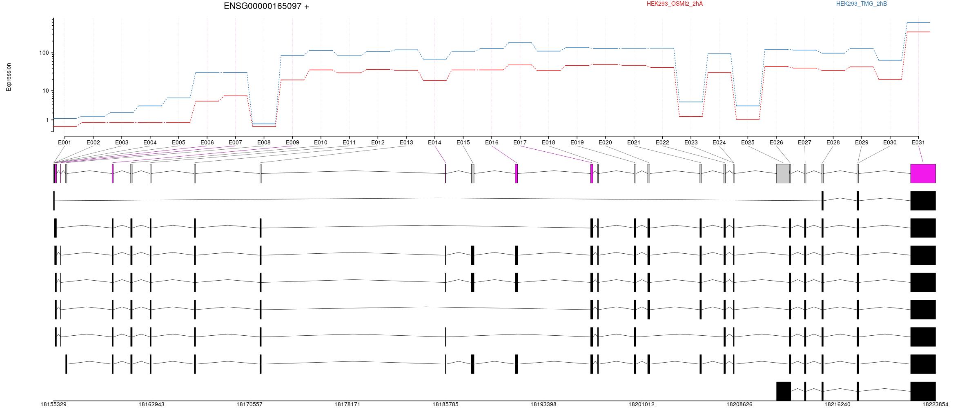Select the HEK293_OSMI2_2hA legend label
The width and height of the screenshot is (980, 412).
[x=675, y=4]
